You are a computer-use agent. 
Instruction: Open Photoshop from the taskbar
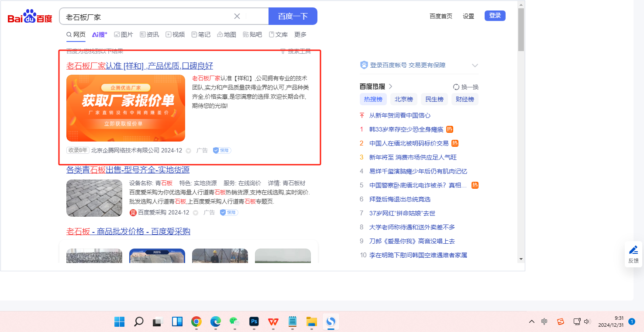[x=254, y=322]
